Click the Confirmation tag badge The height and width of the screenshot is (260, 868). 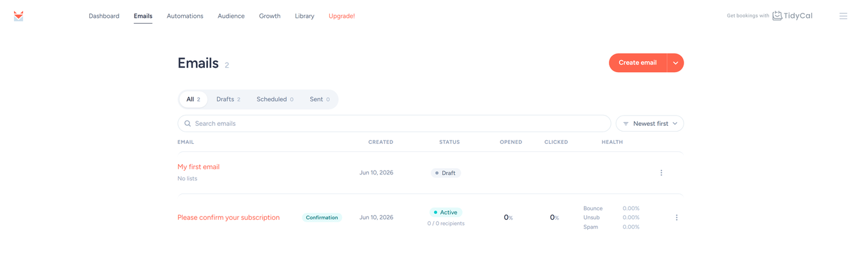pyautogui.click(x=322, y=218)
